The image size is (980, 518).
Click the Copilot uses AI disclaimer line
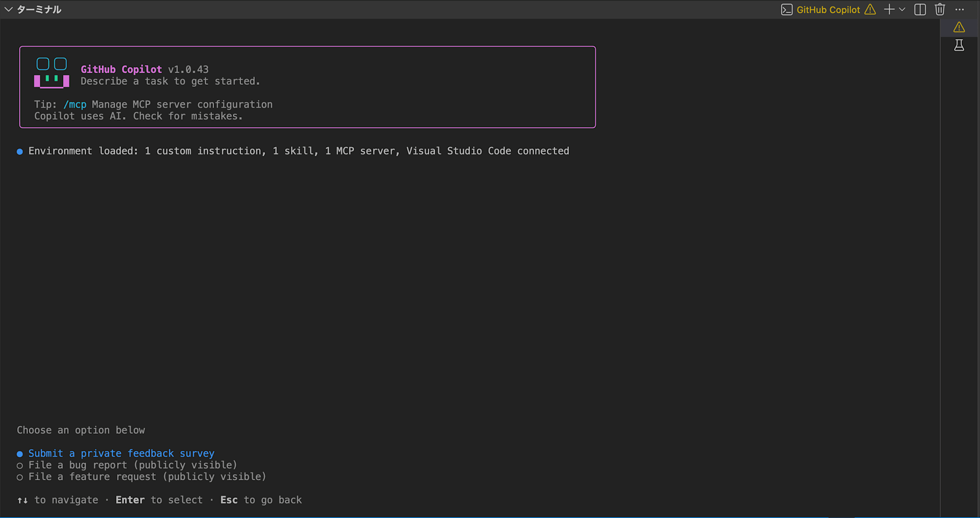tap(139, 116)
